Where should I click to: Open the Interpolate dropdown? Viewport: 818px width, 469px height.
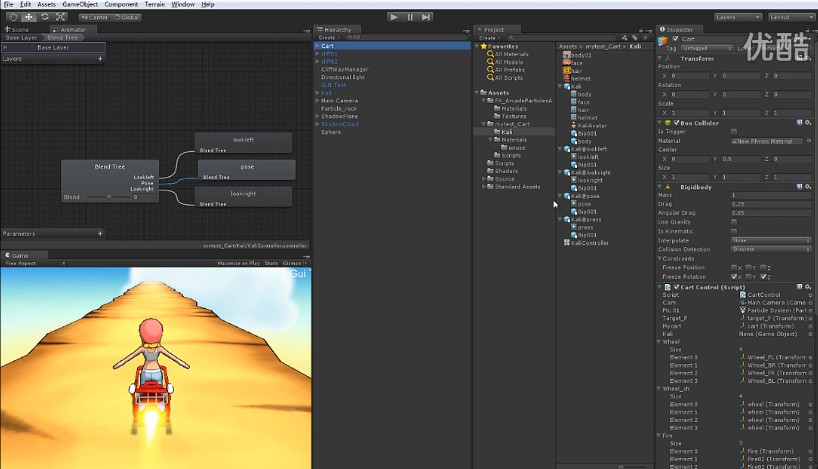tap(772, 240)
